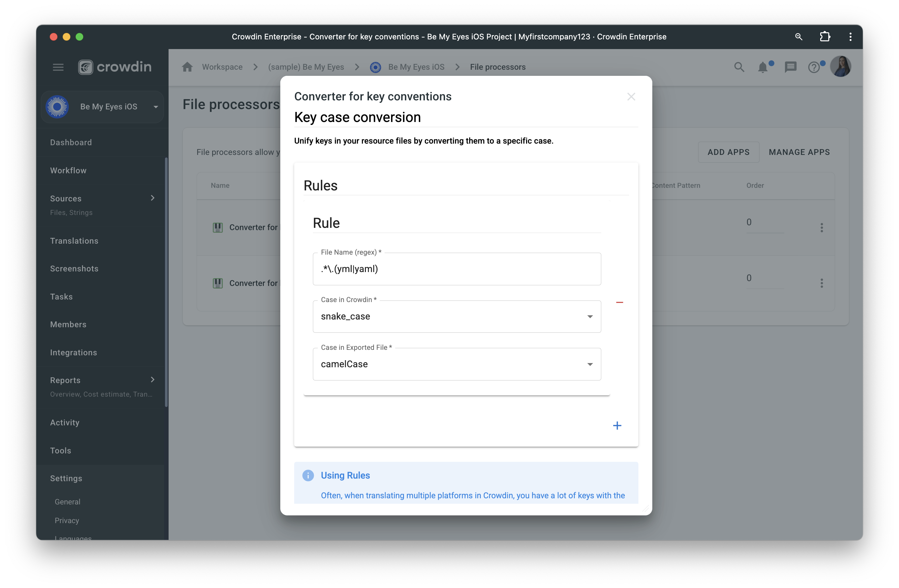Open the browser three-dot menu
The width and height of the screenshot is (899, 588).
pos(850,36)
